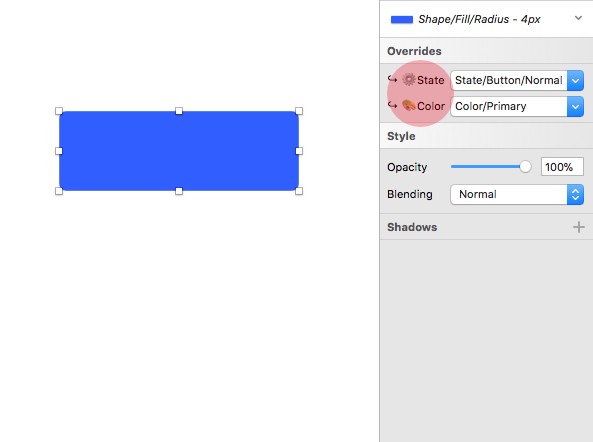The image size is (593, 442).
Task: Click the Opacity slider knob
Action: tap(525, 166)
